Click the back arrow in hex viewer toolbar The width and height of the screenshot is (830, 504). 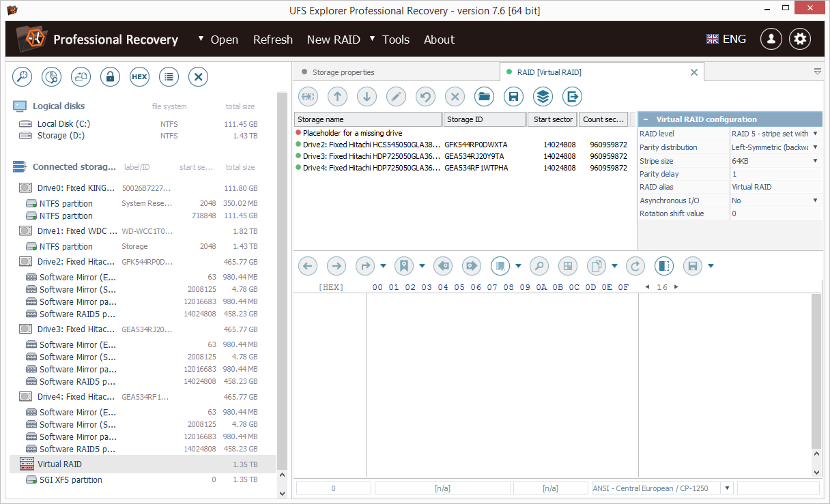[x=308, y=266]
